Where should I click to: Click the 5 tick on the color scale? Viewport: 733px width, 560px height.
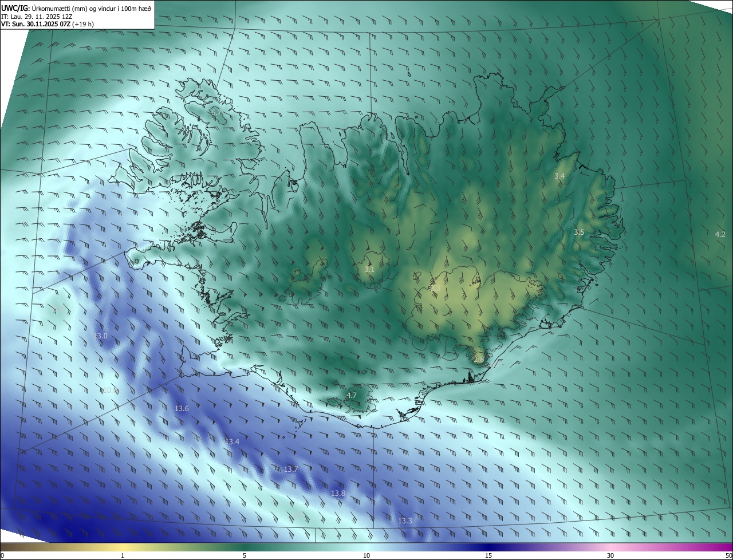[x=245, y=555]
